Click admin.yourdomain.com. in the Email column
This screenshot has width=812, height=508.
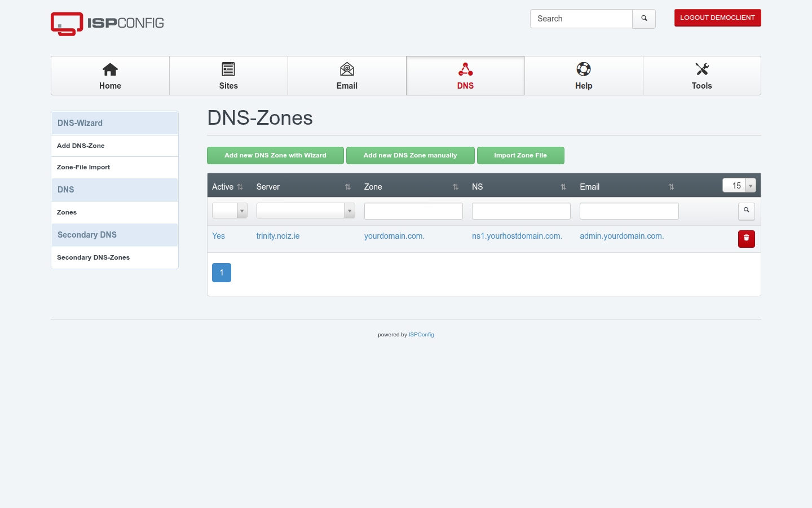(x=622, y=236)
